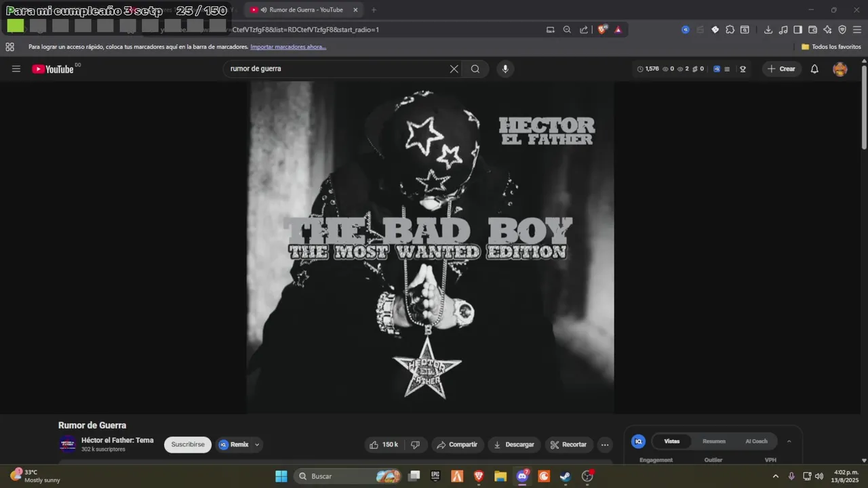Open the Brave Rewards triangle icon
The height and width of the screenshot is (488, 868).
click(x=618, y=30)
